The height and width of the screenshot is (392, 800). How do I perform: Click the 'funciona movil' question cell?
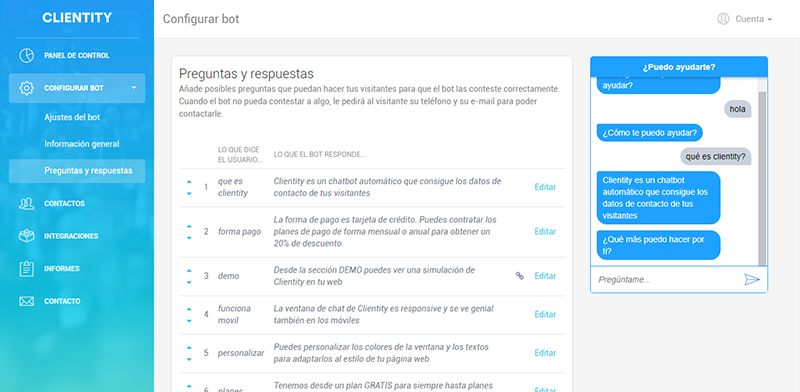pos(234,314)
